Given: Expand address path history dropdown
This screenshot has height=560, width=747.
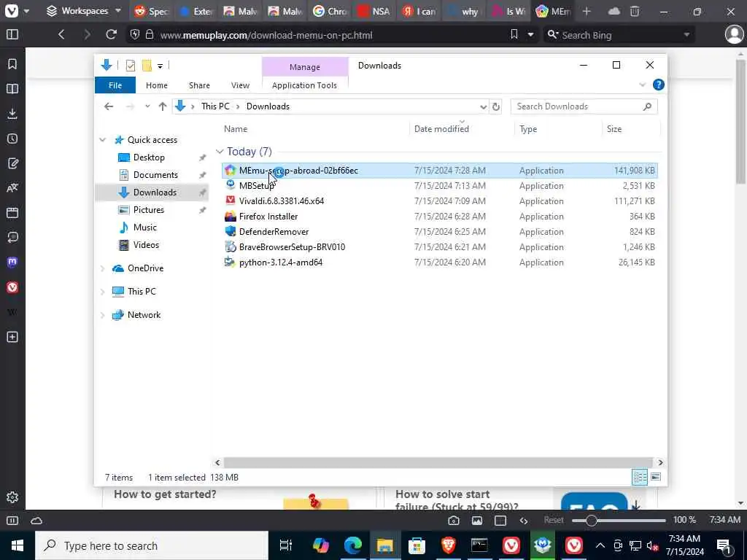Looking at the screenshot, I should [483, 106].
